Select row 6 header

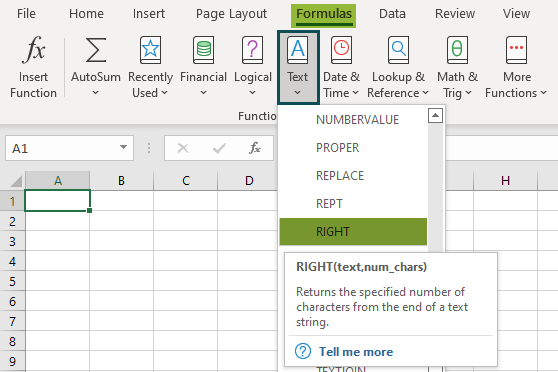coord(12,301)
